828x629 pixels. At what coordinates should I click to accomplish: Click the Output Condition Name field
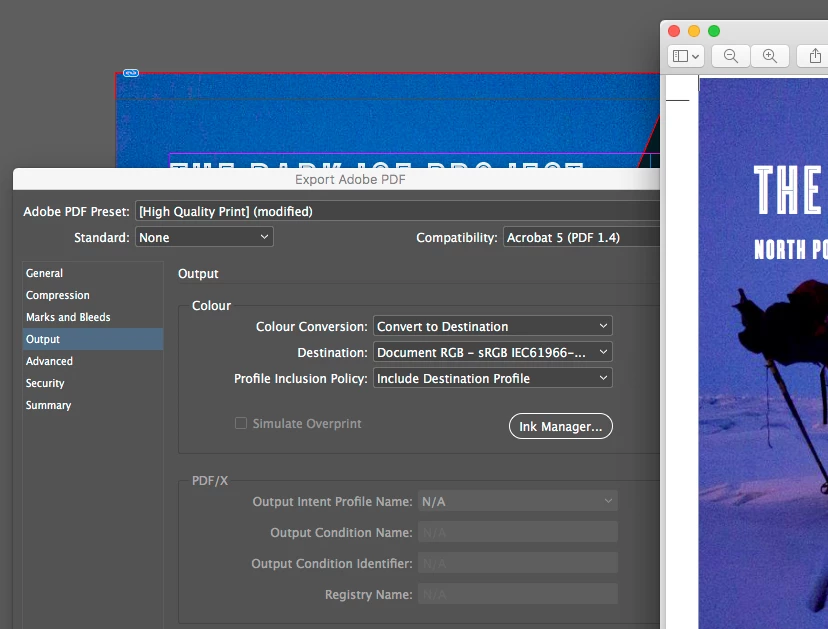518,532
